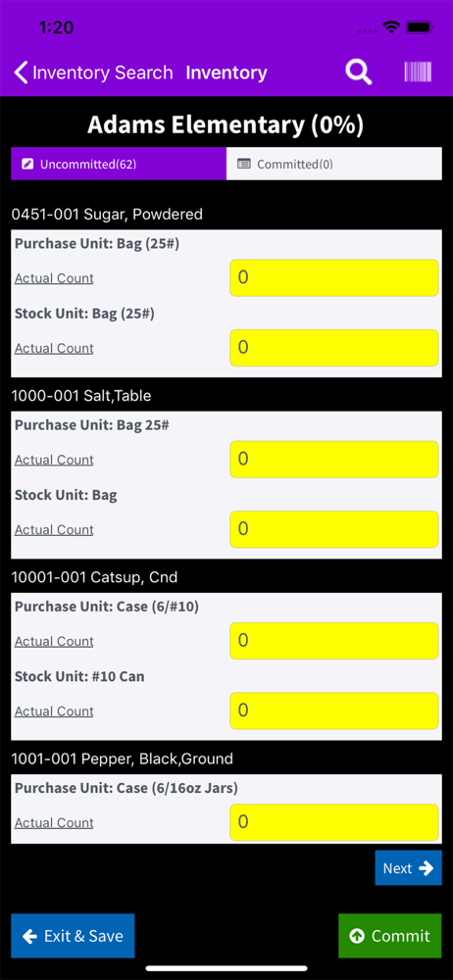Select Catsup Case (6/#10) count field
This screenshot has width=453, height=980.
point(334,641)
